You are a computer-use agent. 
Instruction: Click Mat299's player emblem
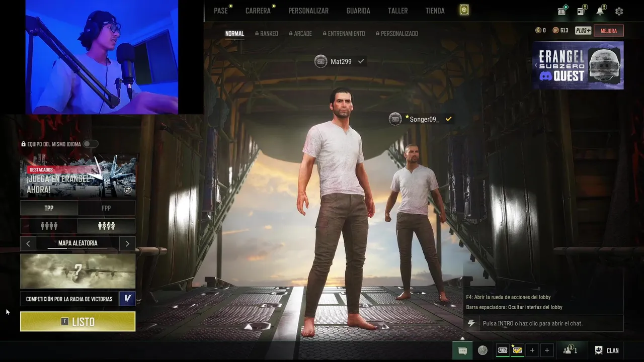point(320,61)
